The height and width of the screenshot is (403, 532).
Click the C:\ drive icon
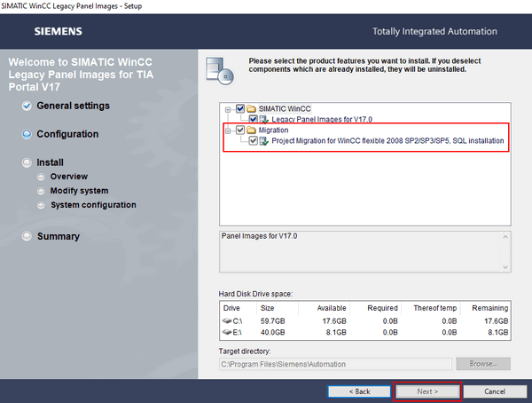[227, 320]
